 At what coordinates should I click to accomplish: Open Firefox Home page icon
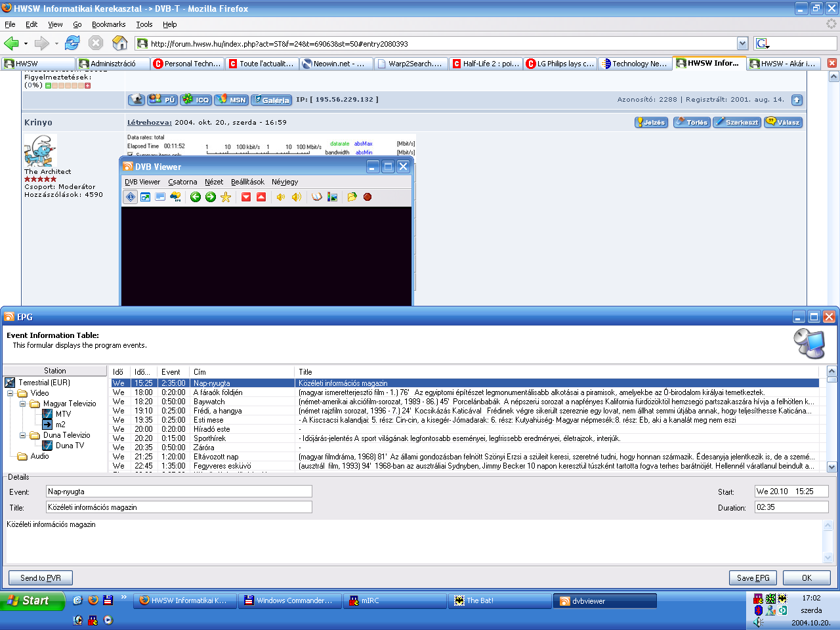[120, 43]
